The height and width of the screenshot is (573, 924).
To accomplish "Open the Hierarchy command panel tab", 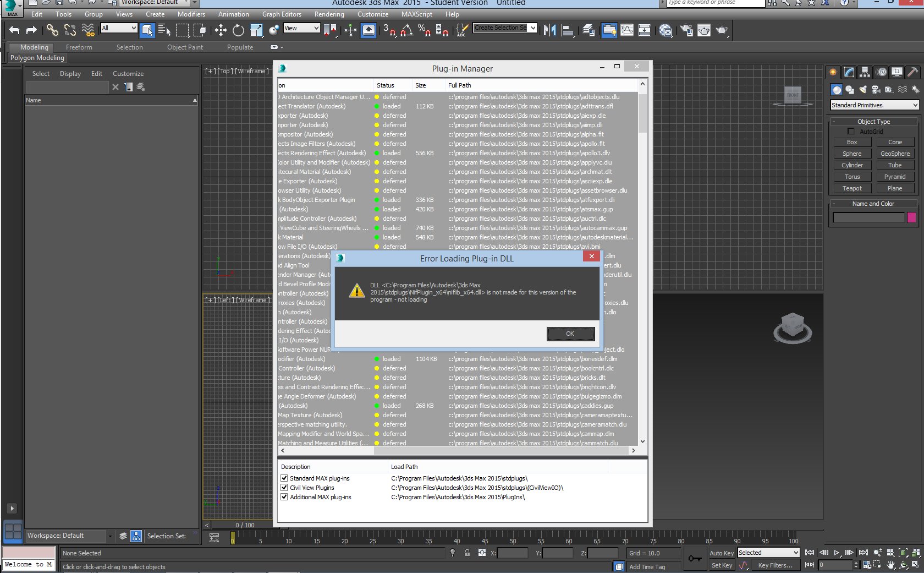I will coord(865,72).
